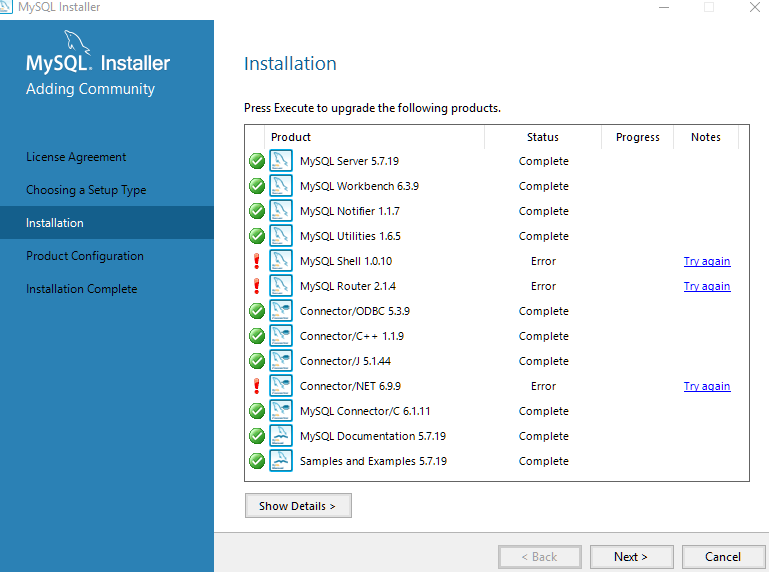Select the MySQL Shell 1.0.10 row text
This screenshot has height=572, width=769.
pos(346,261)
